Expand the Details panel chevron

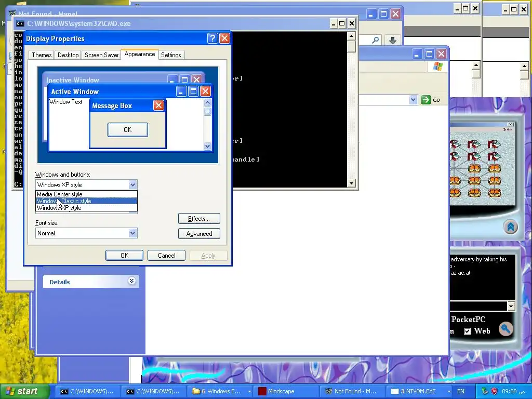[131, 281]
